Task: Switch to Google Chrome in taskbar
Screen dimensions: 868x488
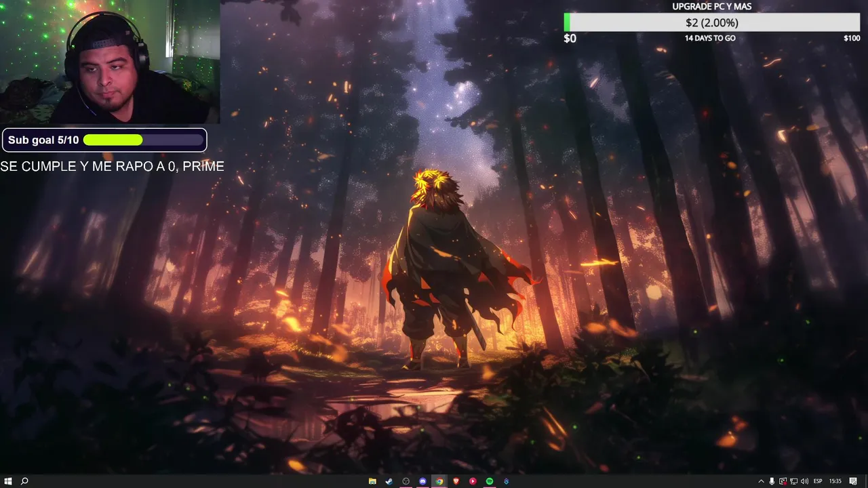Action: [x=439, y=481]
